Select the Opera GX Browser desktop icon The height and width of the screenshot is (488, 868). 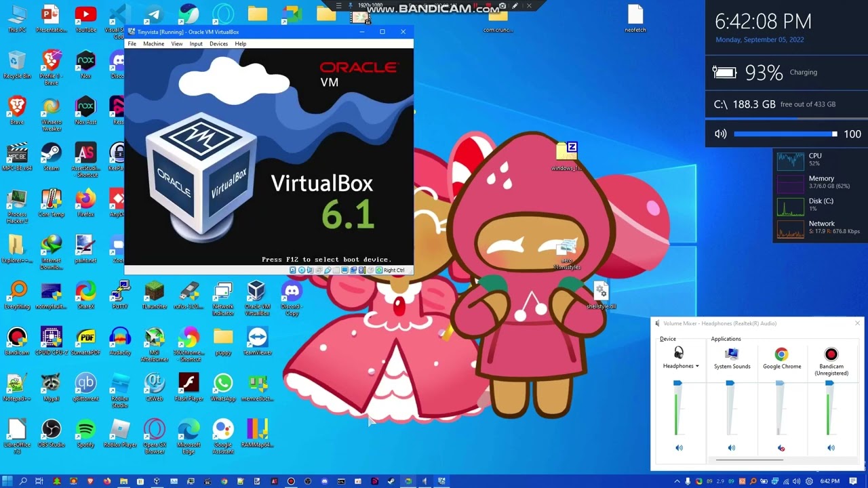coord(154,436)
